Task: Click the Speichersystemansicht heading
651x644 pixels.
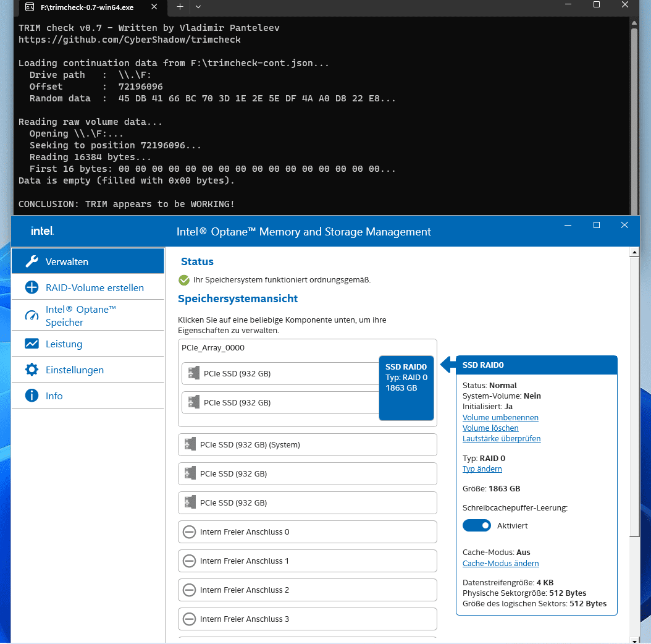Action: pyautogui.click(x=237, y=299)
